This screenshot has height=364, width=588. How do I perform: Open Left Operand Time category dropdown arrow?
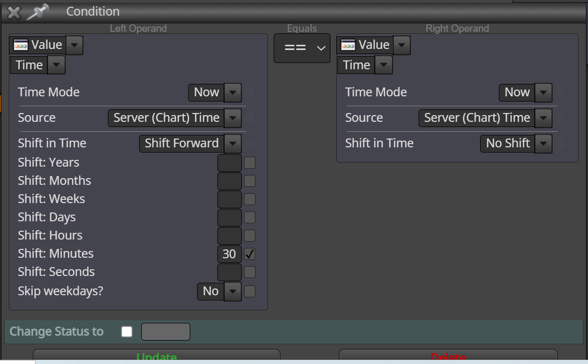tap(56, 65)
